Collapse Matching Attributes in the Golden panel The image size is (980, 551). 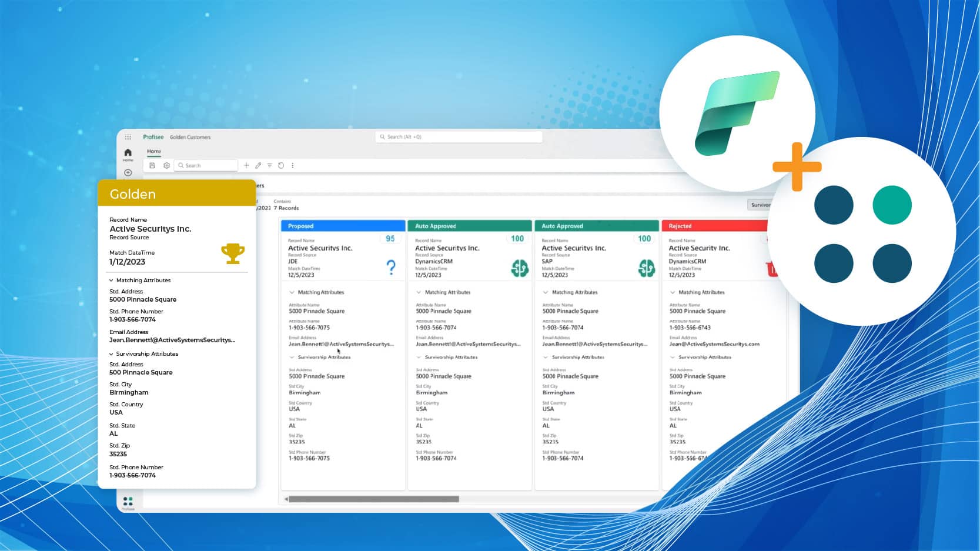(111, 280)
